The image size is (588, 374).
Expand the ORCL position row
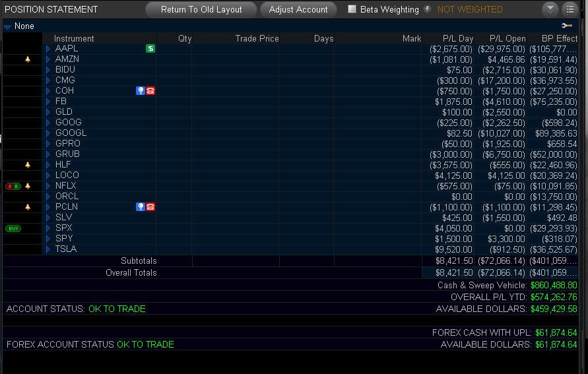point(48,197)
